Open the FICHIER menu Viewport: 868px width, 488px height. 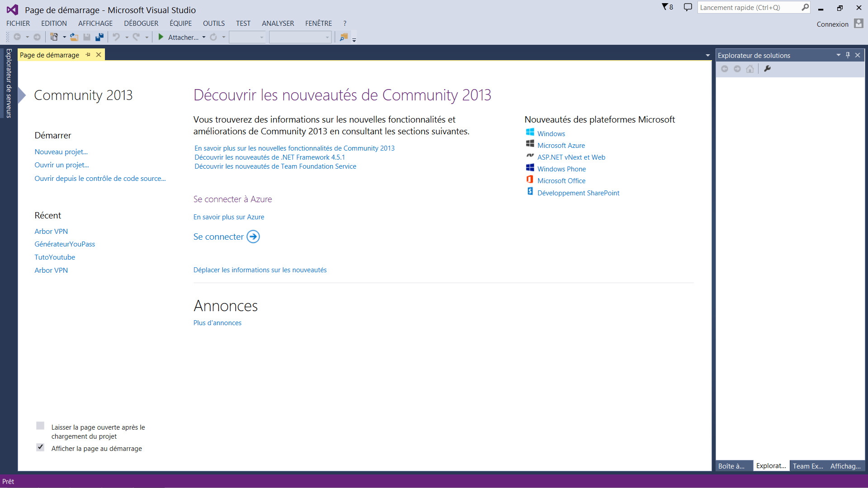coord(18,24)
